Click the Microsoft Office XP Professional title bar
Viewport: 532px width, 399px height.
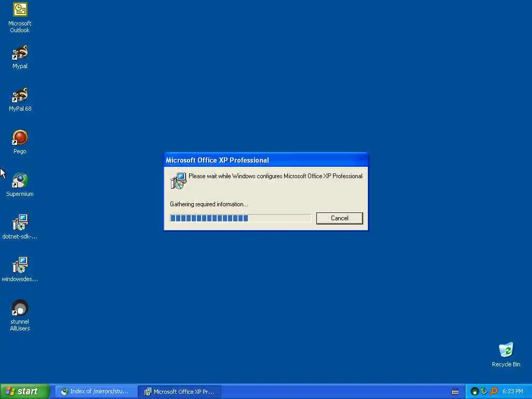(266, 160)
